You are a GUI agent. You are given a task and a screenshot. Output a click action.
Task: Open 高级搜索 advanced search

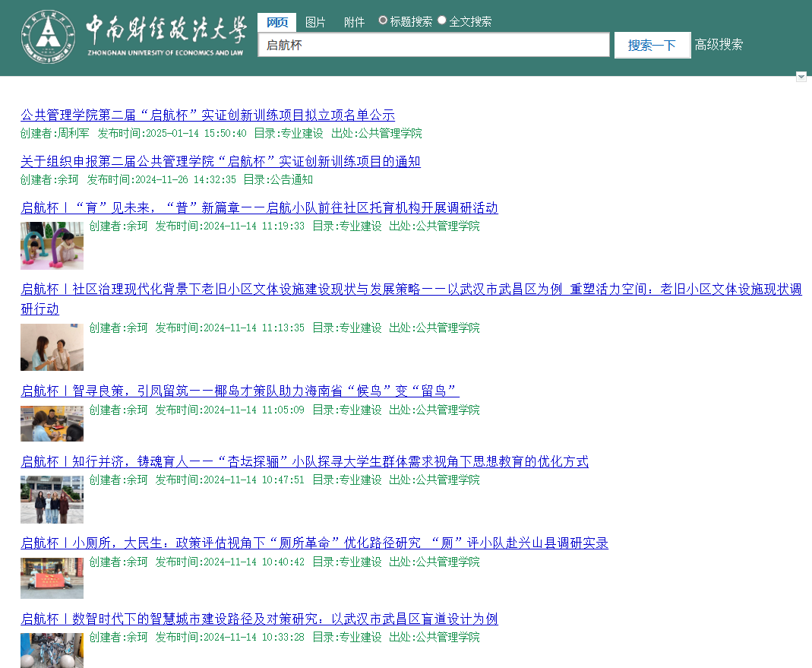click(x=719, y=45)
